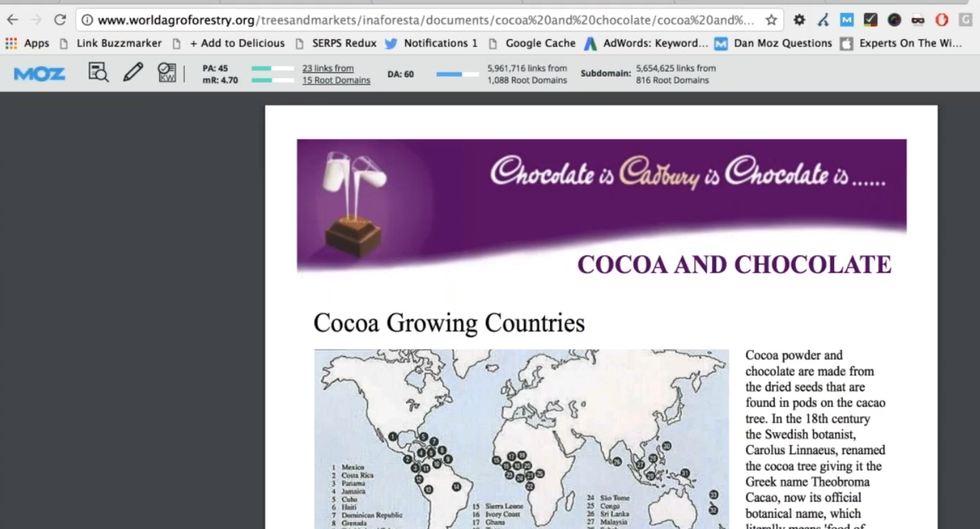This screenshot has height=529, width=980.
Task: Click 816 Root Domains text
Action: point(672,80)
